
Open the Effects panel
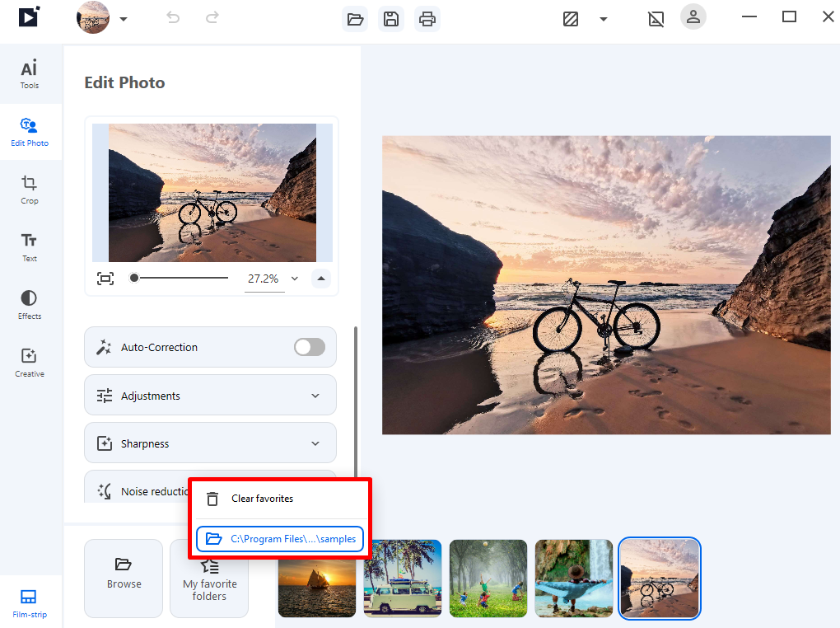[30, 305]
